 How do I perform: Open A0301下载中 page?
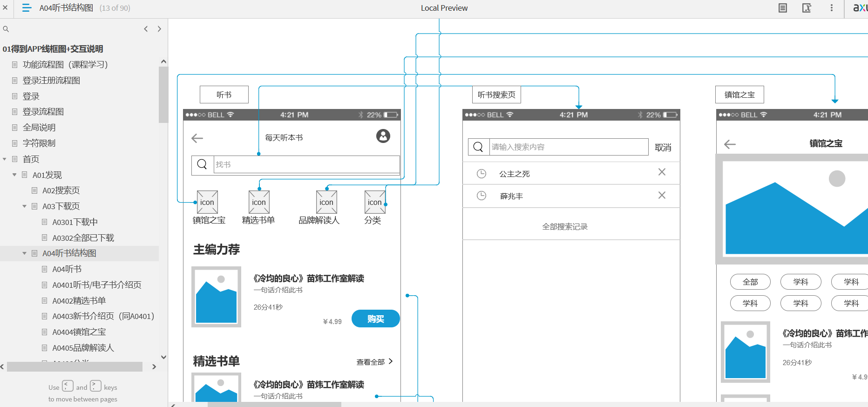pos(75,222)
